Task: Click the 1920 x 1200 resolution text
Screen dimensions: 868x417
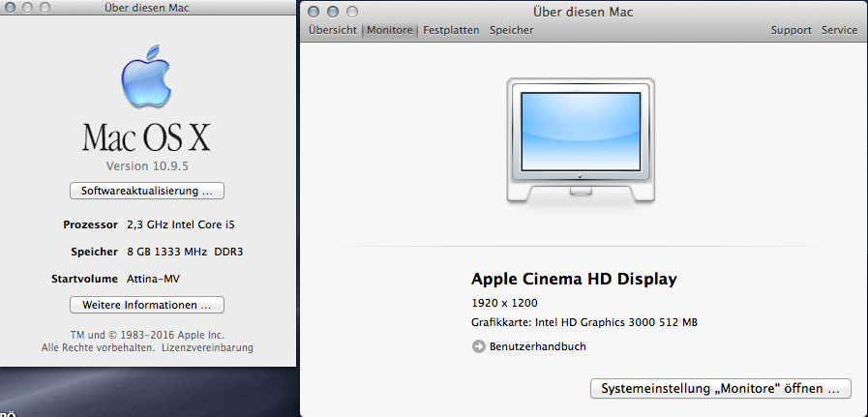Action: tap(504, 303)
